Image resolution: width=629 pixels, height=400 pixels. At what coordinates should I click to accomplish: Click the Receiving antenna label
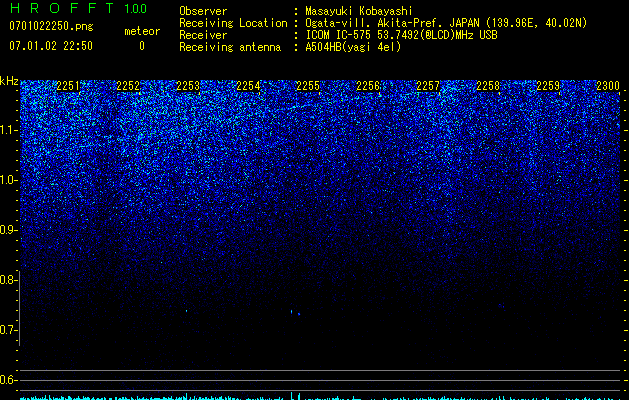(230, 47)
